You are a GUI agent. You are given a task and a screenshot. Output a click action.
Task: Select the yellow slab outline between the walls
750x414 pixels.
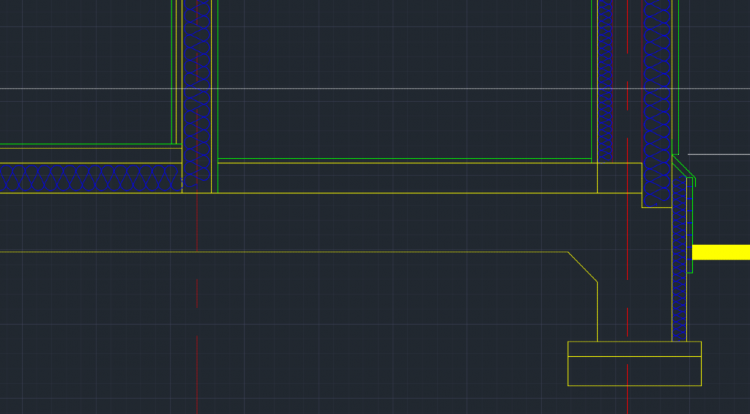pyautogui.click(x=400, y=193)
